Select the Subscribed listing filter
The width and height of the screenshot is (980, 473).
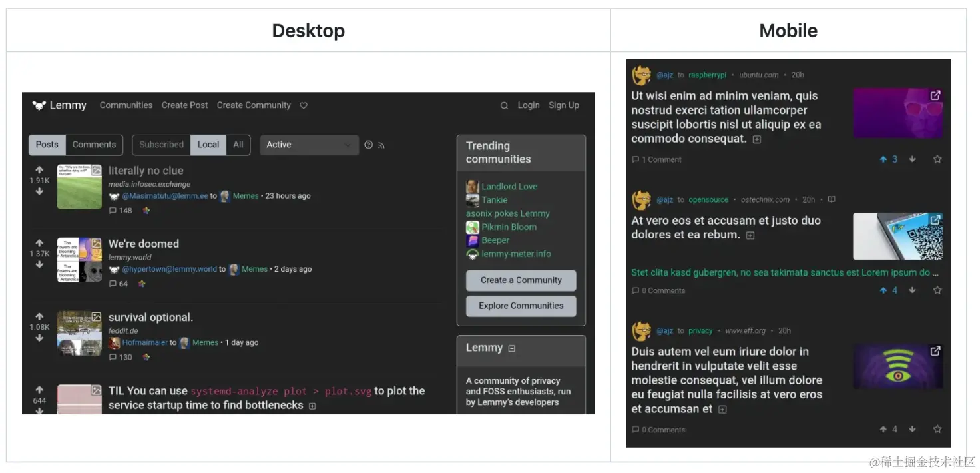coord(161,145)
